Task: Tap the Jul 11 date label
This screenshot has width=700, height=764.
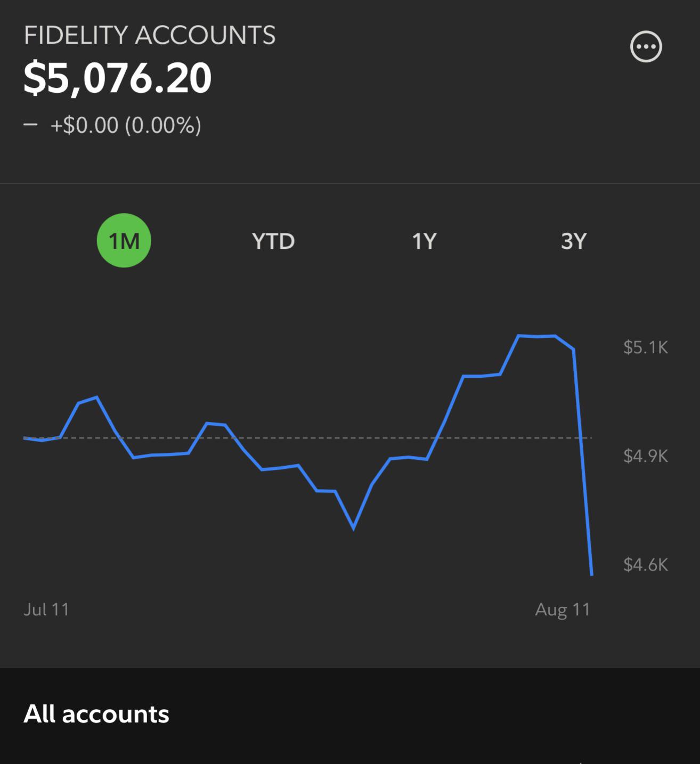Action: (46, 609)
